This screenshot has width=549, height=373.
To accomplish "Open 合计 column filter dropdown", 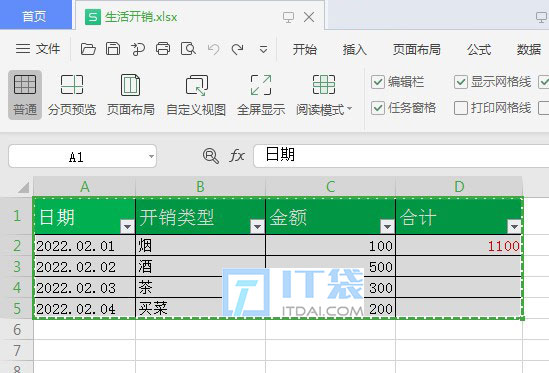I will [514, 227].
